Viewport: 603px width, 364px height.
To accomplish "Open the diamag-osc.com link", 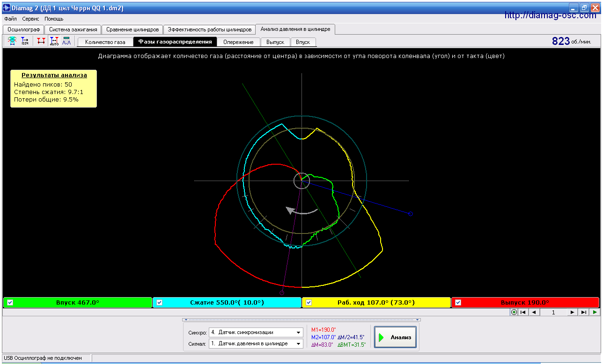I will 551,15.
